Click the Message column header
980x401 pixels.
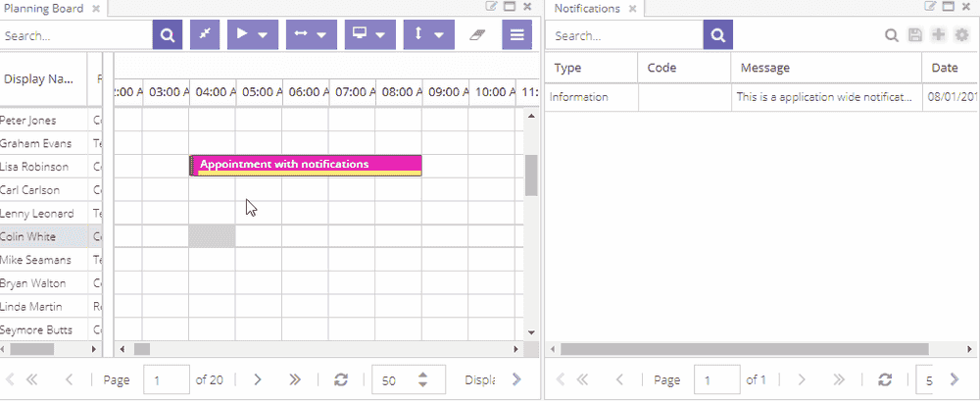pyautogui.click(x=826, y=68)
